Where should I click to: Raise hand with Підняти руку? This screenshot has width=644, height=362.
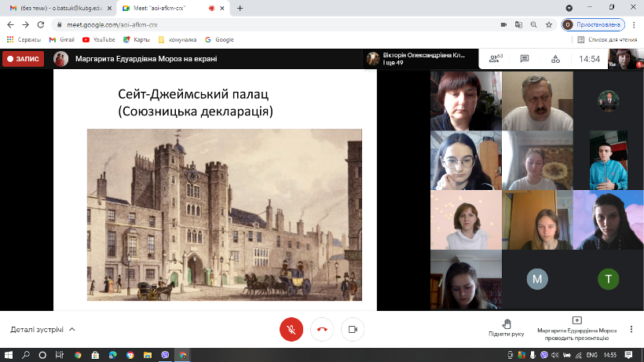click(x=506, y=328)
